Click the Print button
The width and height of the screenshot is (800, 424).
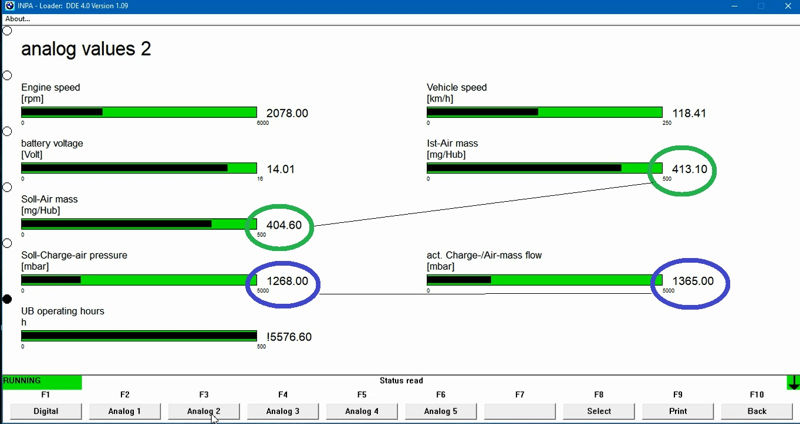tap(677, 411)
